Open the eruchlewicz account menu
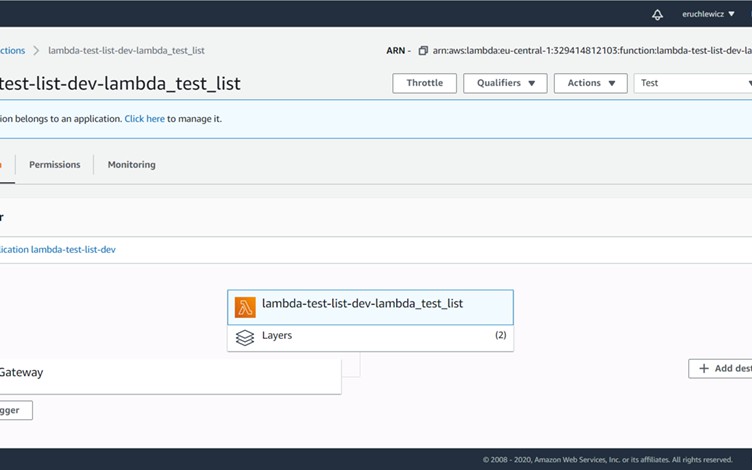The width and height of the screenshot is (752, 470). click(708, 14)
